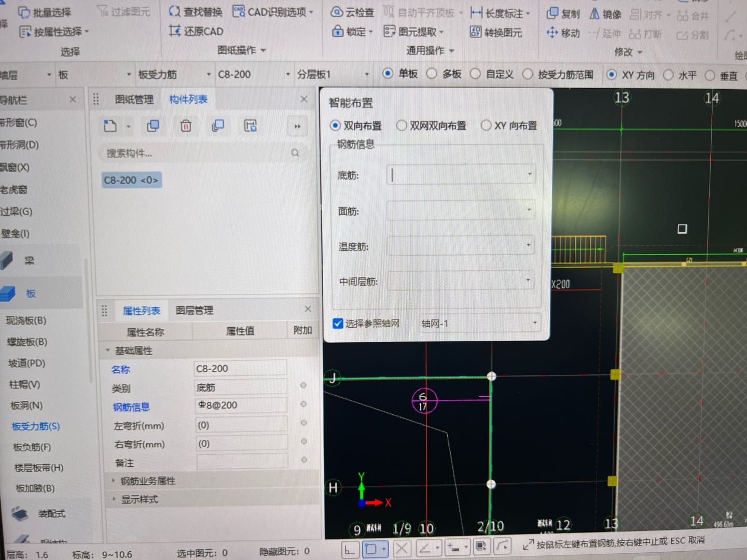Uncheck the 选择参照轴网 checkbox

[338, 323]
